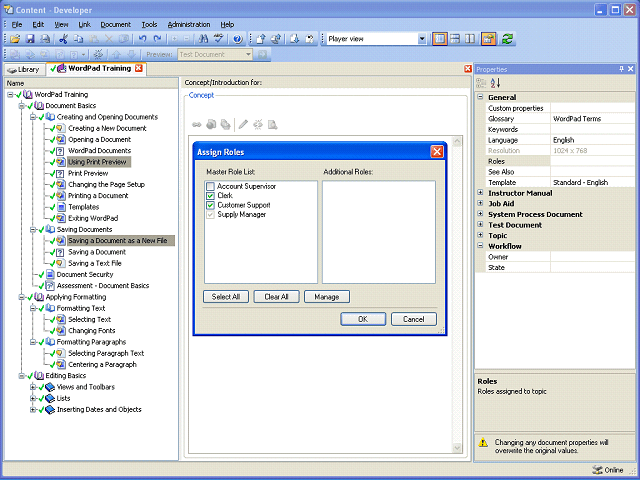The width and height of the screenshot is (640, 480).
Task: Expand the Instructor Manual section
Action: tap(481, 193)
